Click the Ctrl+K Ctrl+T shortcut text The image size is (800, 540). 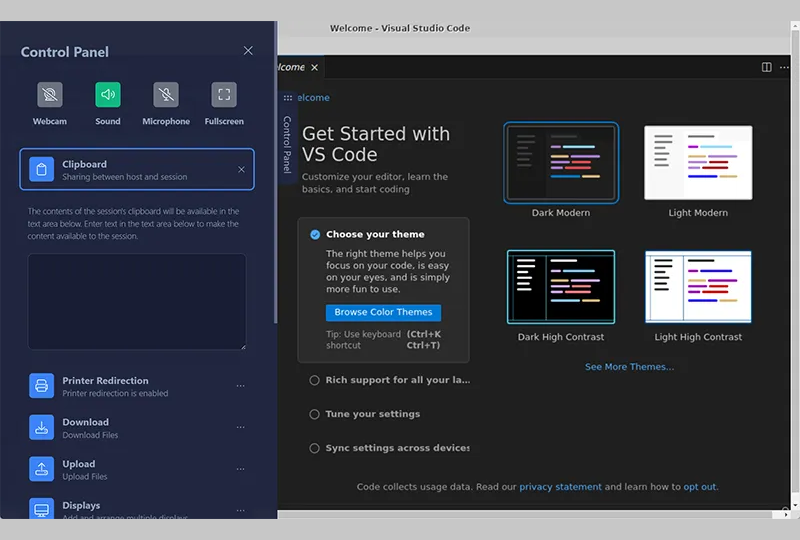click(x=423, y=340)
